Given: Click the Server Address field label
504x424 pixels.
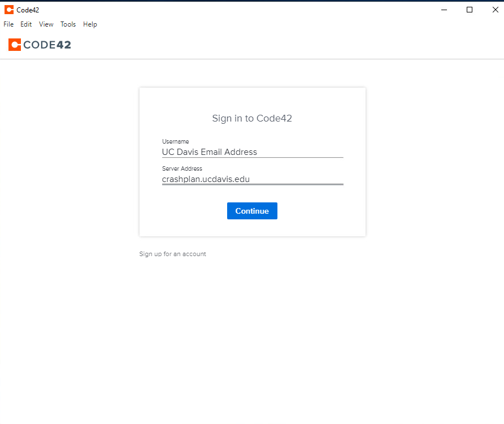Looking at the screenshot, I should click(182, 168).
